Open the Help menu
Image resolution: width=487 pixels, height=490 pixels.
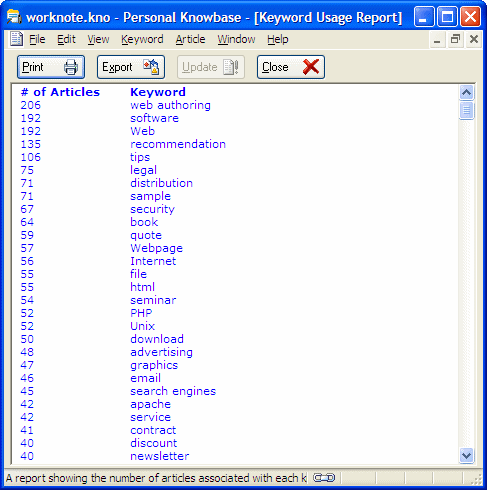278,39
